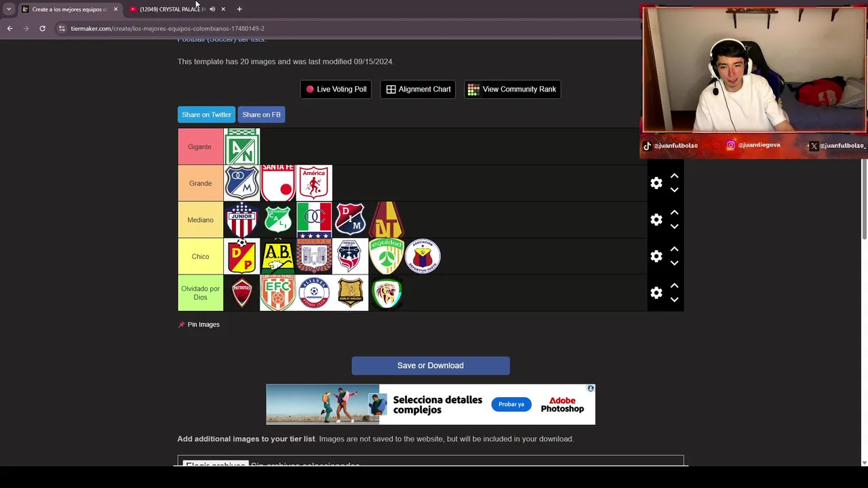Share tier list on FB

point(261,115)
